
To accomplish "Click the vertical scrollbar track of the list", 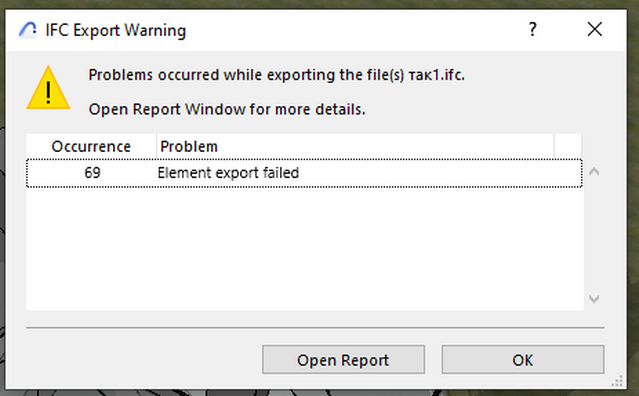I will coord(594,235).
